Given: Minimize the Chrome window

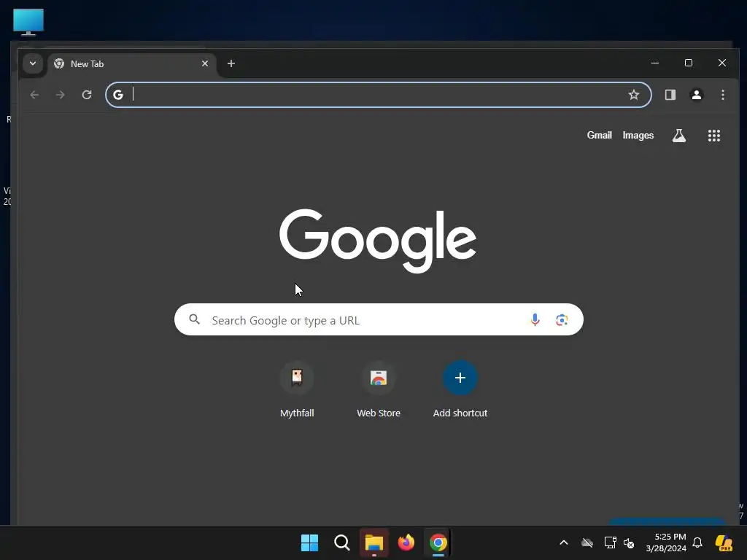Looking at the screenshot, I should tap(655, 63).
